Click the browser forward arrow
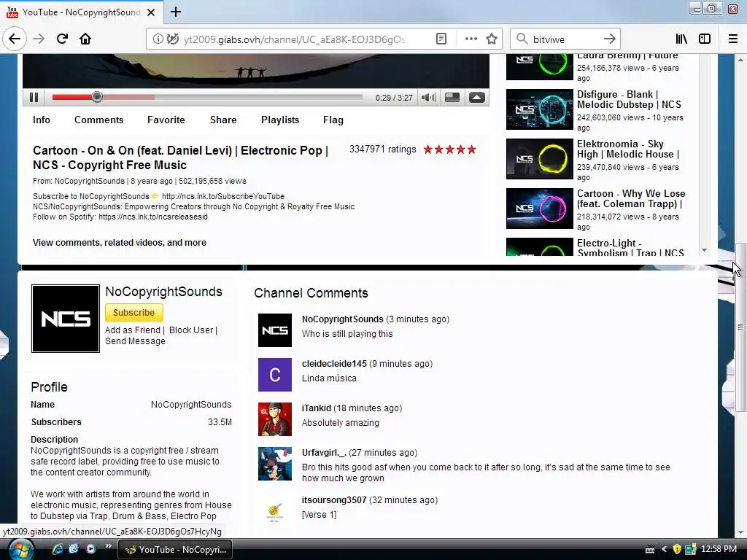 39,39
